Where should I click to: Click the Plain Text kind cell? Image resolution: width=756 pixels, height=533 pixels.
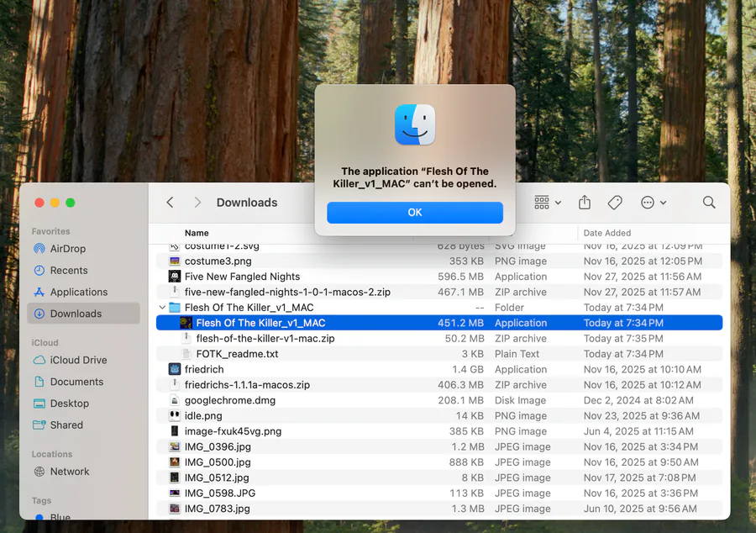tap(517, 354)
